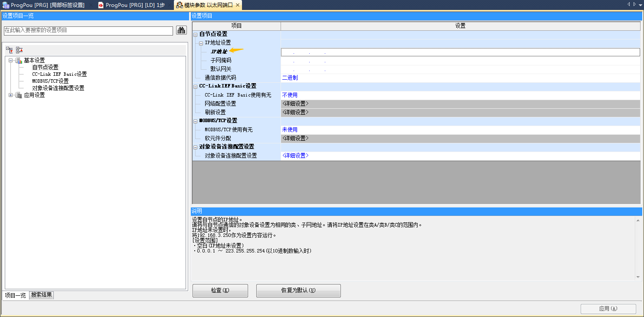644x317 pixels.
Task: Click the expand-all tree icon
Action: pyautogui.click(x=10, y=50)
